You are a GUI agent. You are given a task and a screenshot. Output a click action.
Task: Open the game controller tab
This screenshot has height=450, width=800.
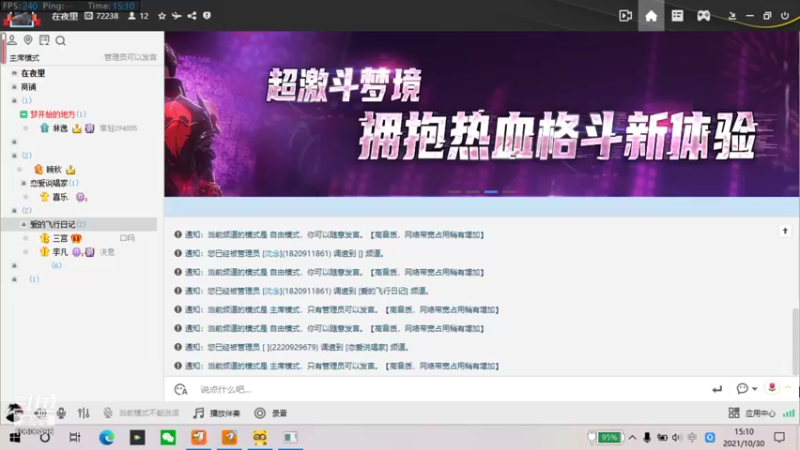click(704, 16)
